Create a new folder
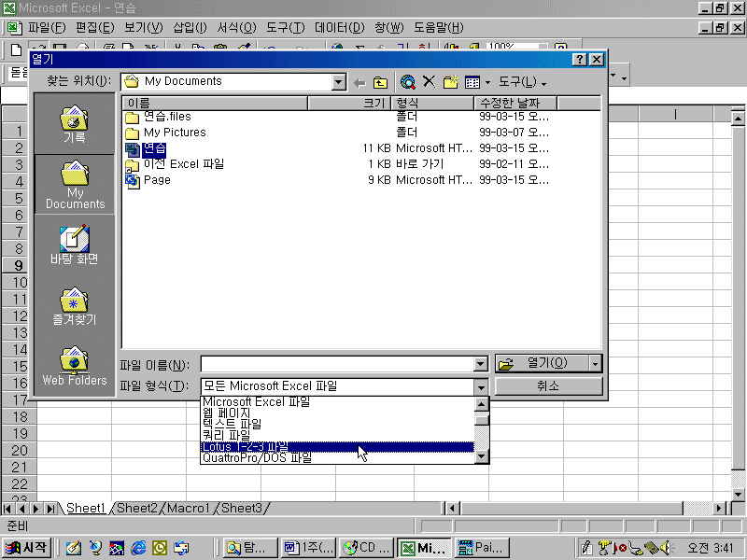The height and width of the screenshot is (560, 747). [450, 82]
